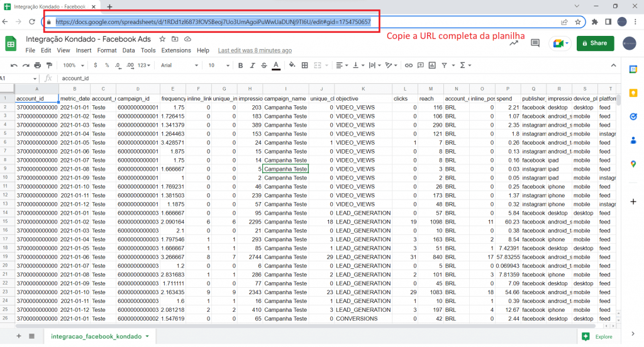Open the zoom 100% dropdown

[x=73, y=65]
